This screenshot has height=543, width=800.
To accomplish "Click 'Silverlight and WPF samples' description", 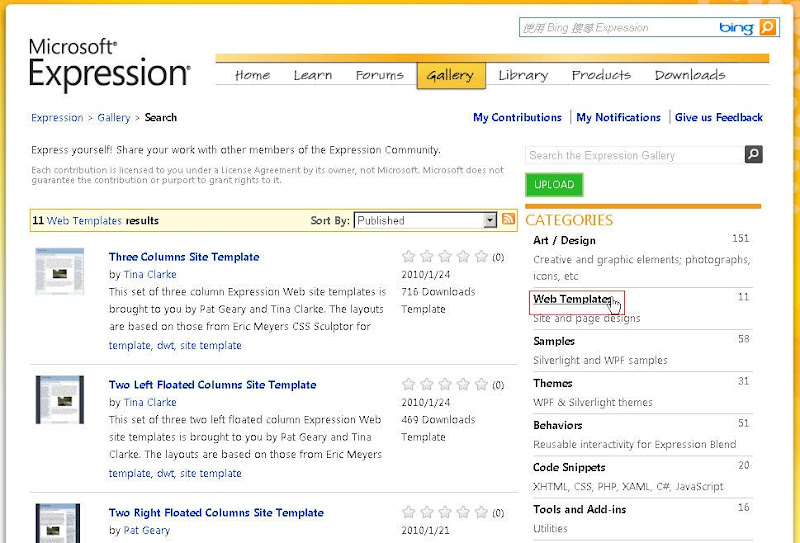I will [600, 360].
